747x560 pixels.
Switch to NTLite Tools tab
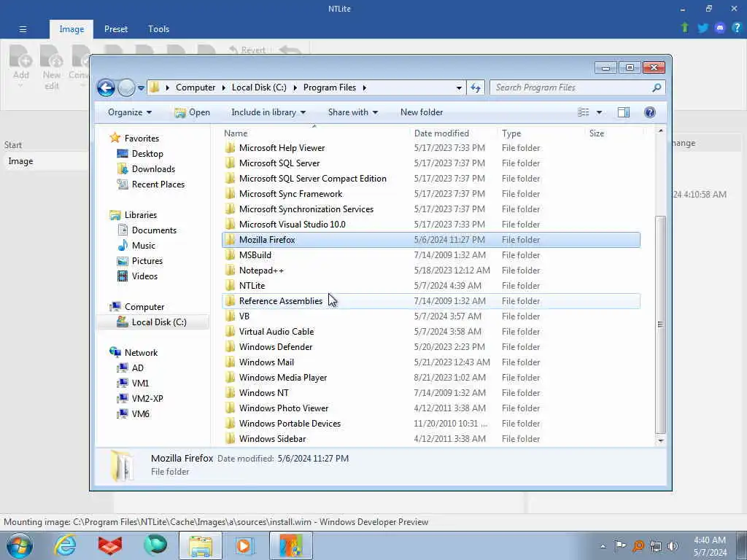click(158, 29)
